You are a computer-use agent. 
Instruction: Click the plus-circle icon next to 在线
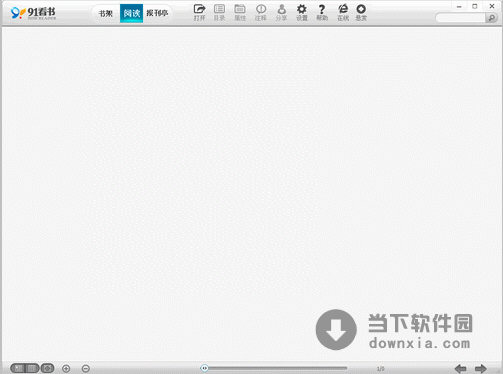pos(361,13)
